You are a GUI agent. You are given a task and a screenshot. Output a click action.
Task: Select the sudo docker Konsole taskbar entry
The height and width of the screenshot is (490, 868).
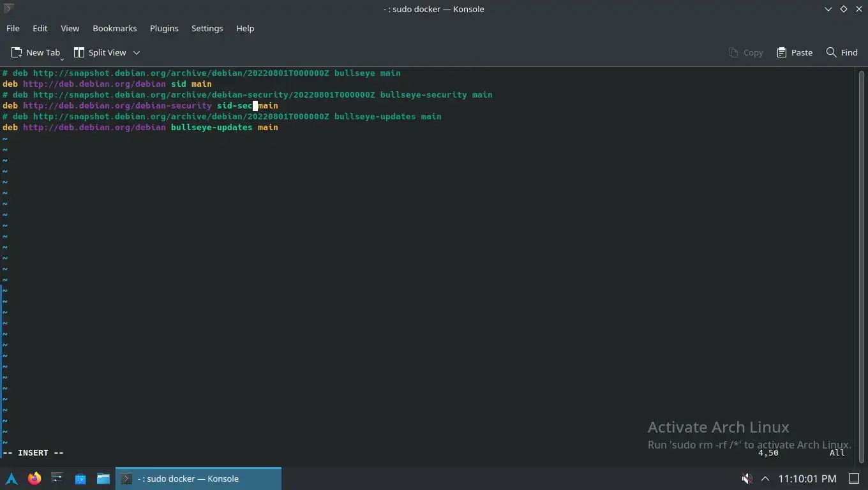point(198,479)
